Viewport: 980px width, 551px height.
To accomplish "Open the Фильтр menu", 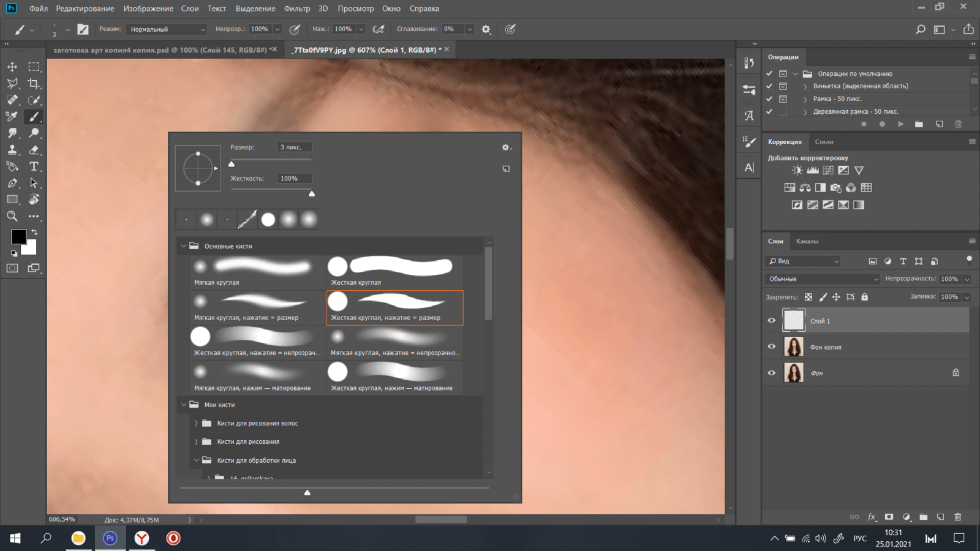I will [297, 9].
